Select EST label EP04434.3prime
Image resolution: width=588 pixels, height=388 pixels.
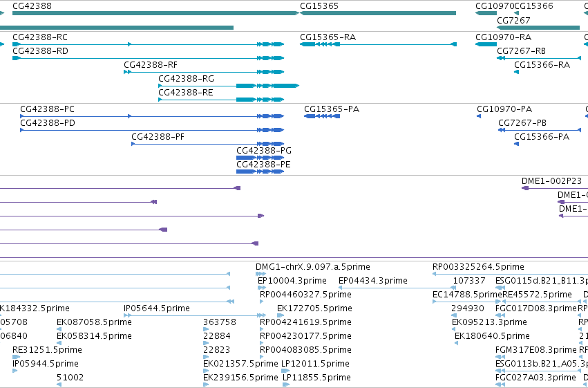click(x=372, y=281)
